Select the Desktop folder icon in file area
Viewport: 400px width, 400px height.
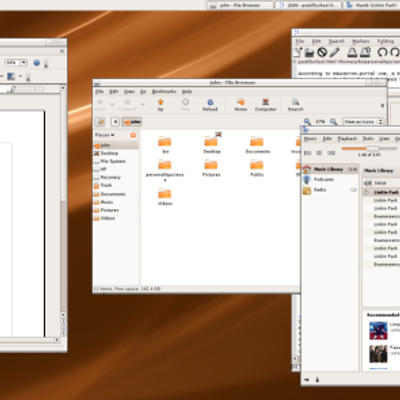211,142
